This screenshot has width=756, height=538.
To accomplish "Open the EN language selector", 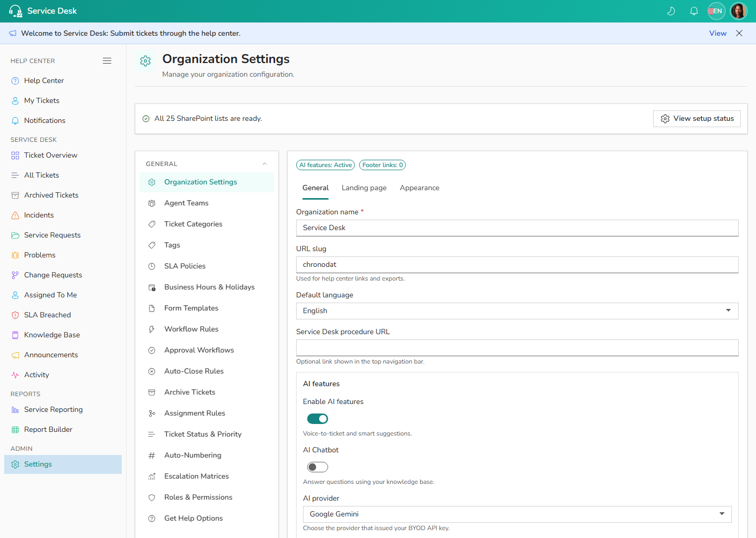I will tap(717, 11).
